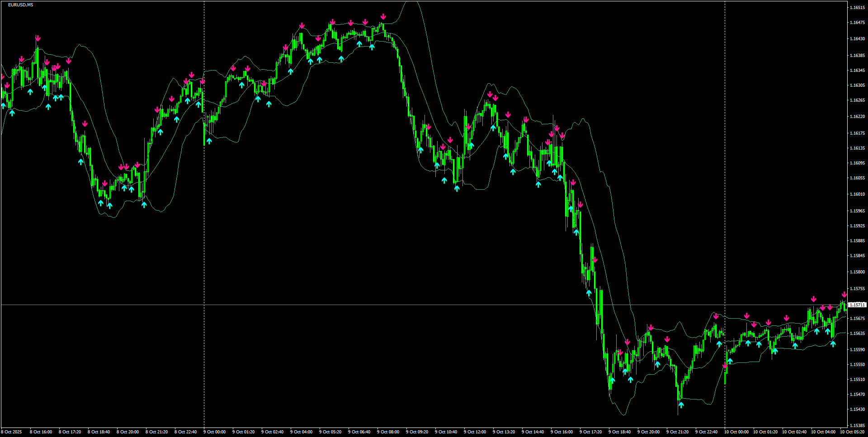Click the 9 Oct 08:00 time label
The height and width of the screenshot is (437, 868).
pyautogui.click(x=388, y=432)
